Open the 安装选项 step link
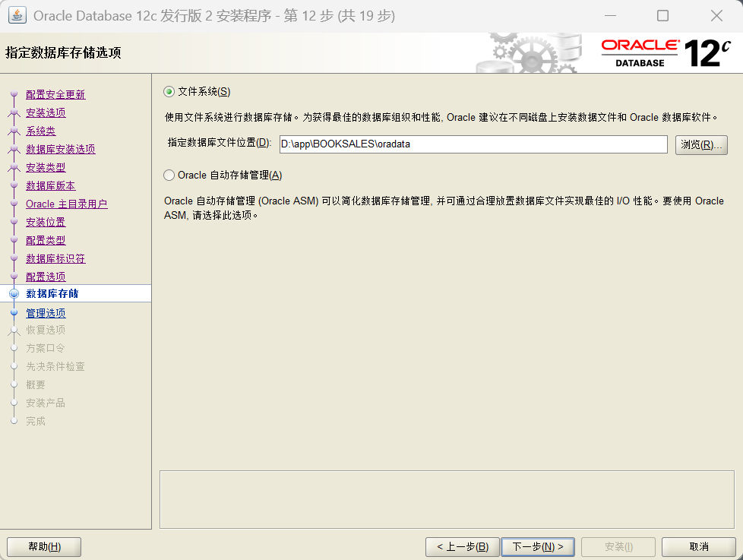This screenshot has height=560, width=743. tap(46, 112)
